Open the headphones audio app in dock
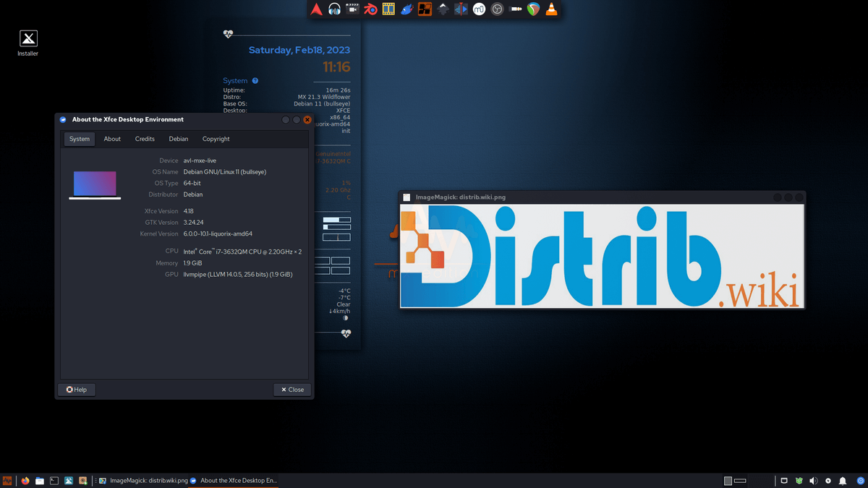 334,9
